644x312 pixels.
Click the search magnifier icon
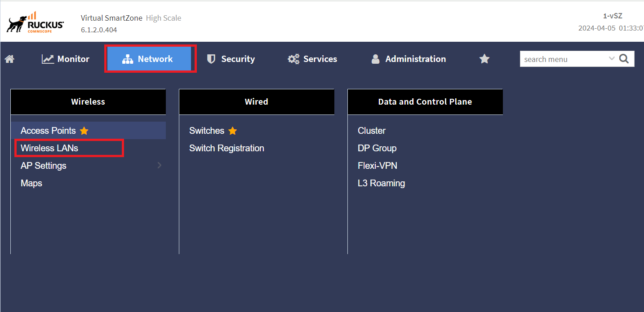click(x=624, y=59)
